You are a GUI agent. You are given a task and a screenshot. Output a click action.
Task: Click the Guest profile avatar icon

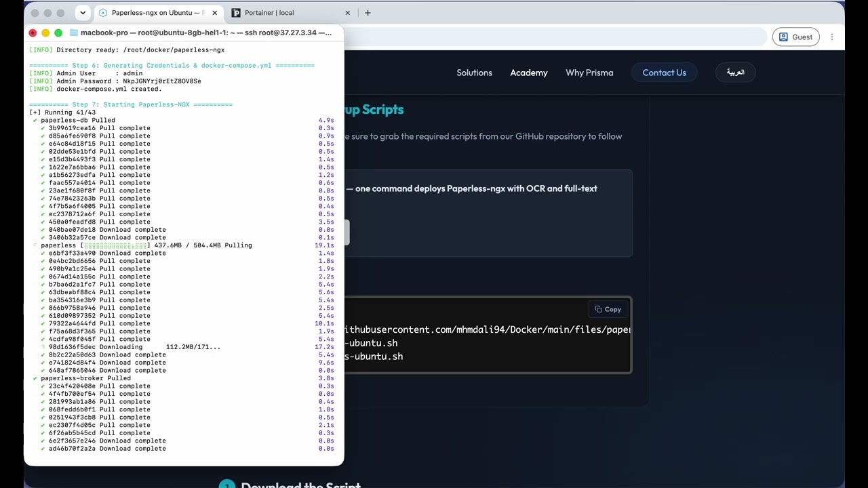(x=784, y=37)
